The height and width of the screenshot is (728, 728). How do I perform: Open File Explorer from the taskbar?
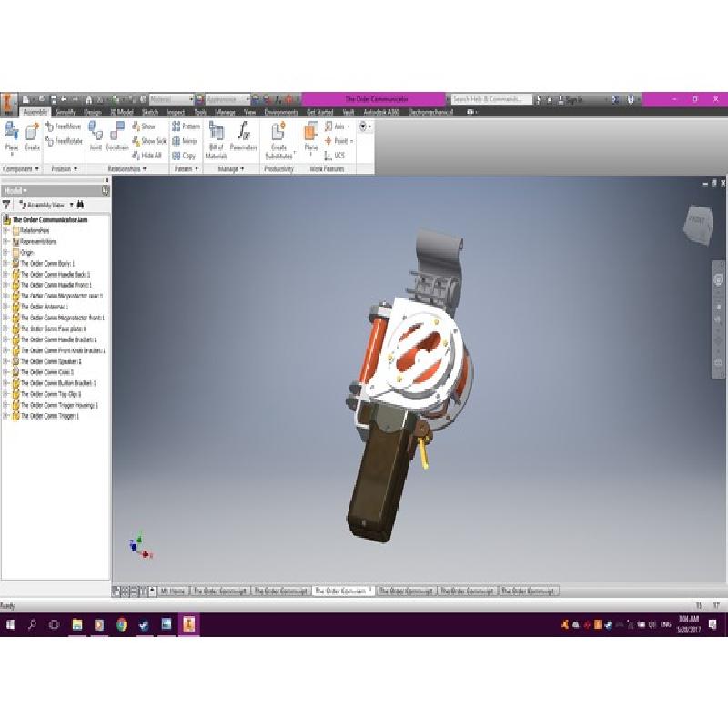coord(77,624)
